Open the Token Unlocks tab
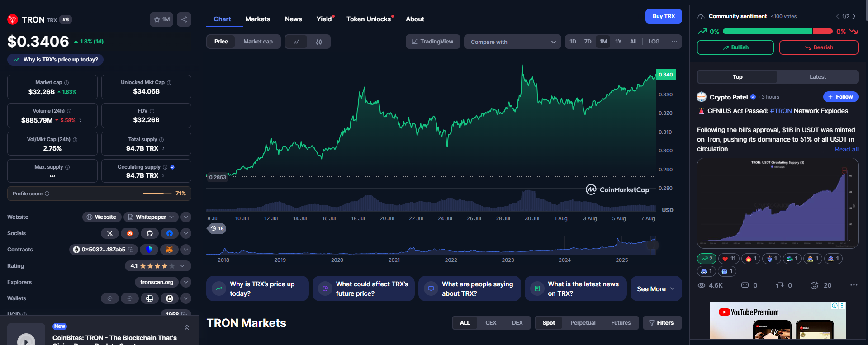 coord(369,19)
